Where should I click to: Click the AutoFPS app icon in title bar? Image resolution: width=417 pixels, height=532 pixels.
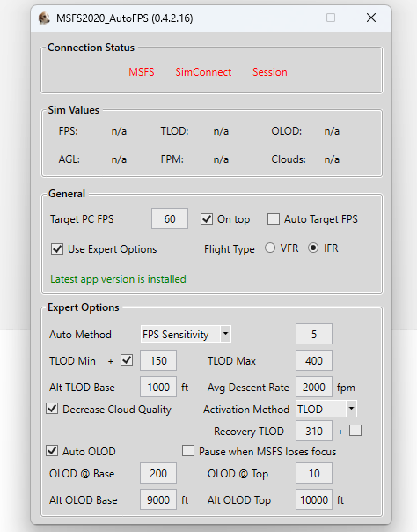coord(44,18)
